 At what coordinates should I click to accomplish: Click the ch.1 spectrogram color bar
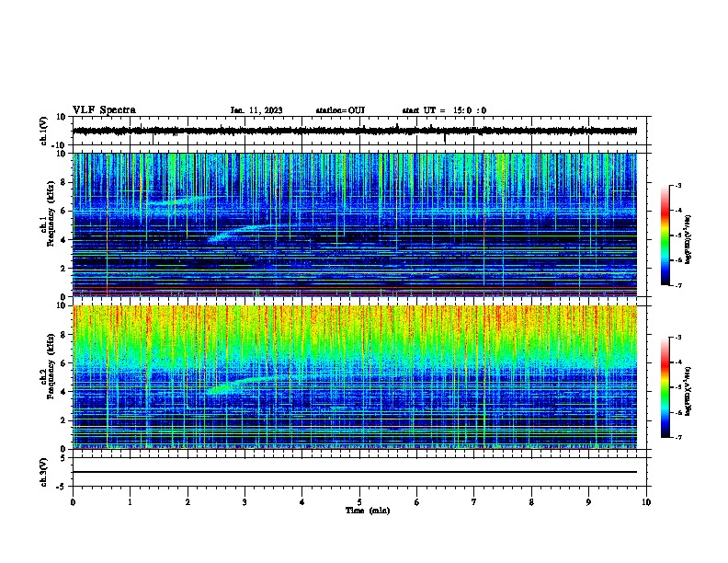coord(665,236)
